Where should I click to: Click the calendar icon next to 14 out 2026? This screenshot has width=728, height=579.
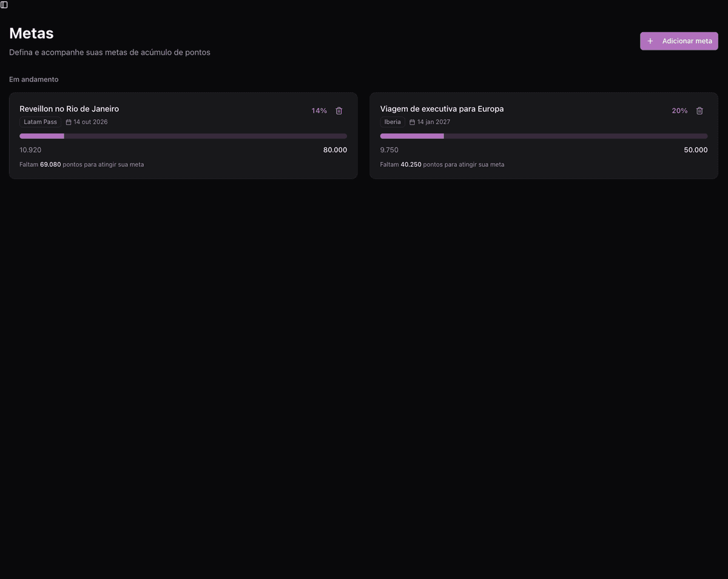69,121
